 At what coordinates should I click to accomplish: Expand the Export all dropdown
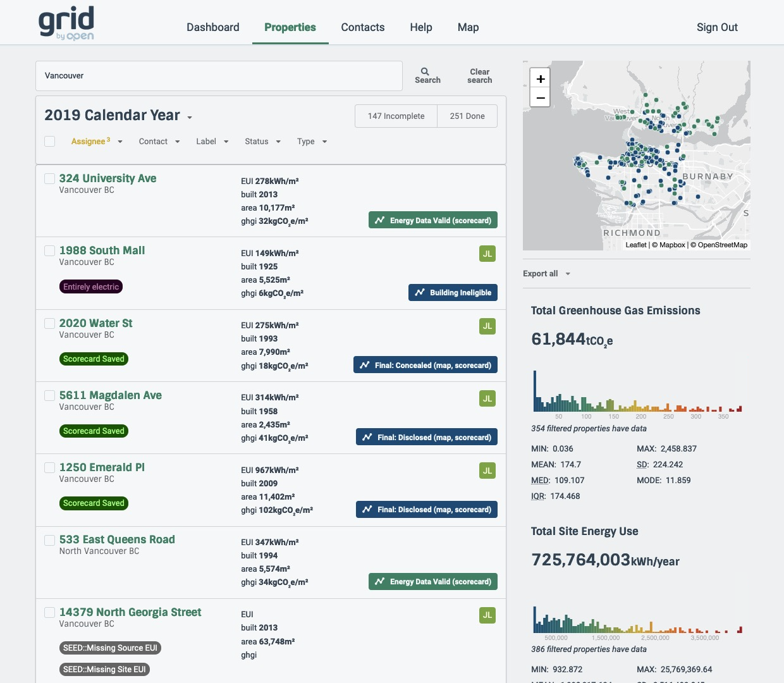pyautogui.click(x=546, y=273)
